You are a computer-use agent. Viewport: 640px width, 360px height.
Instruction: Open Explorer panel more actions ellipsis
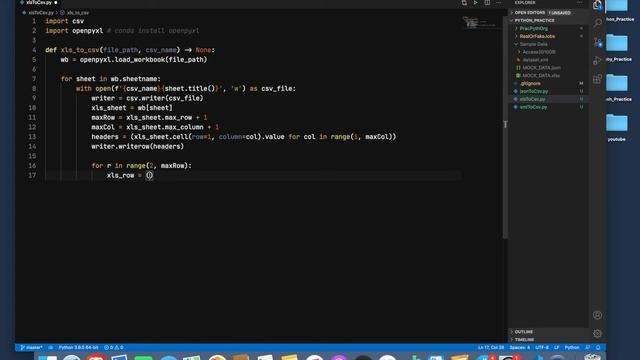tap(580, 3)
